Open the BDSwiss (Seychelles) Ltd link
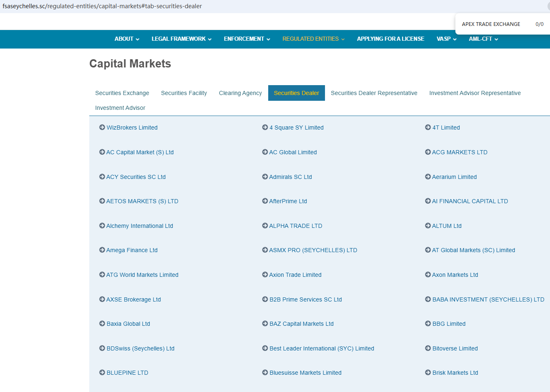Image resolution: width=550 pixels, height=392 pixels. 140,348
